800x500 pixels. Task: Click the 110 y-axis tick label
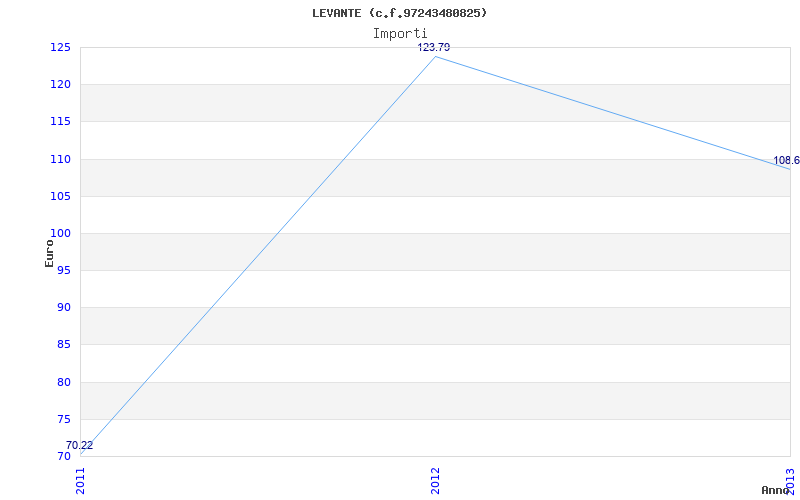[x=60, y=159]
